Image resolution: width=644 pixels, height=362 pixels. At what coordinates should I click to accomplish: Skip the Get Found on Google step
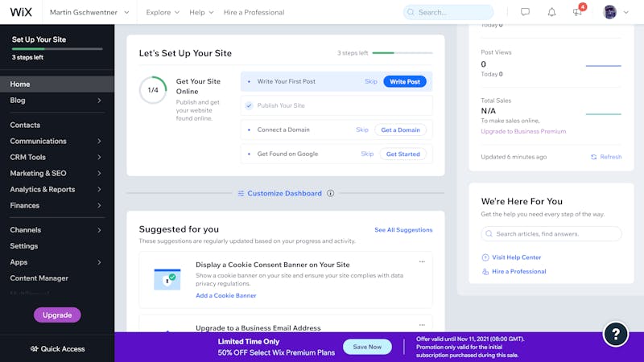[367, 154]
